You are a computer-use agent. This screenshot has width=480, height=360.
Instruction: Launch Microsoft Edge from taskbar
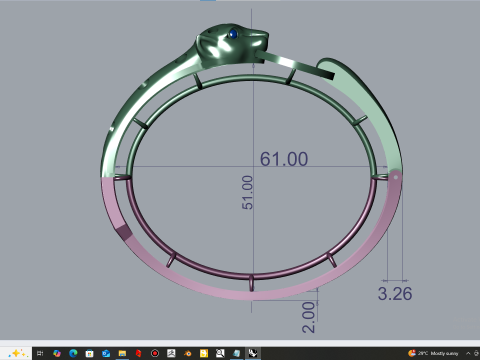point(73,353)
